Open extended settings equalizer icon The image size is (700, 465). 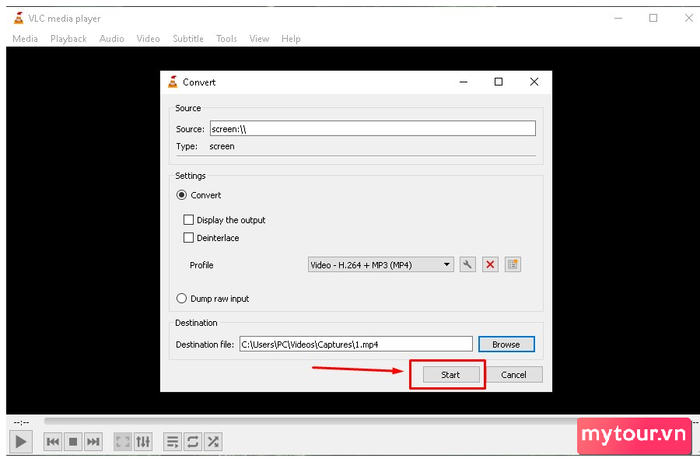143,441
